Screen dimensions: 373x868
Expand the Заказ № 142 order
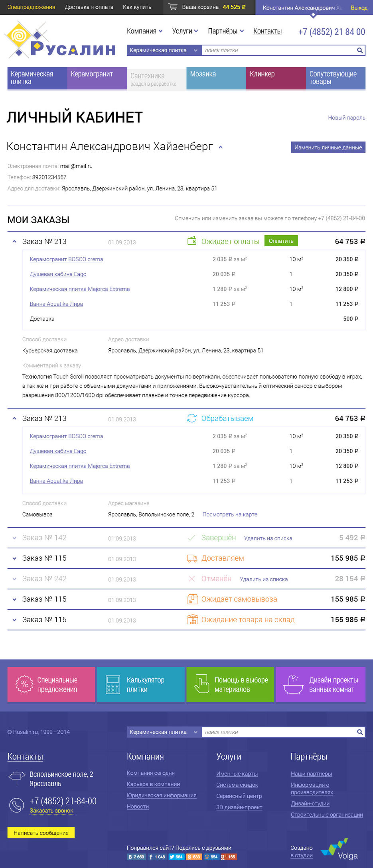(14, 538)
